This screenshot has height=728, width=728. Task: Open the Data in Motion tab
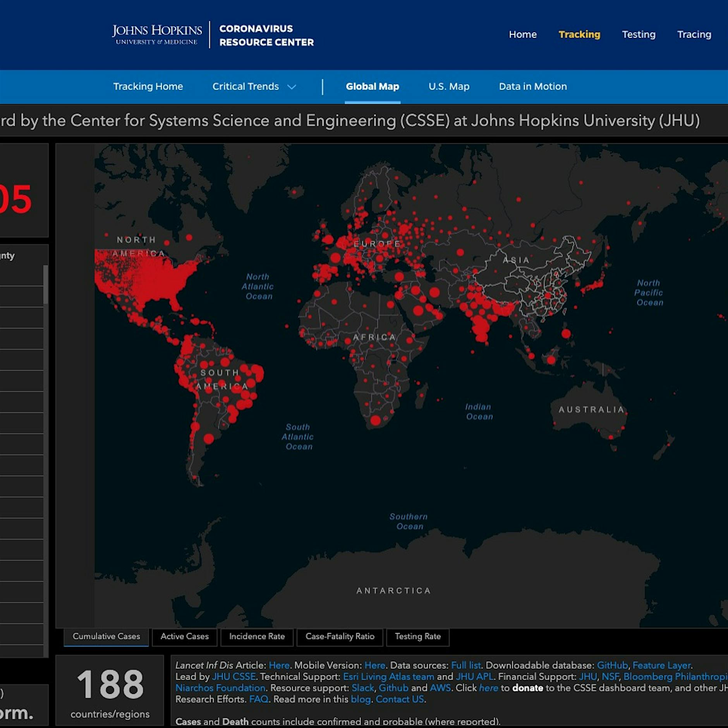[532, 86]
